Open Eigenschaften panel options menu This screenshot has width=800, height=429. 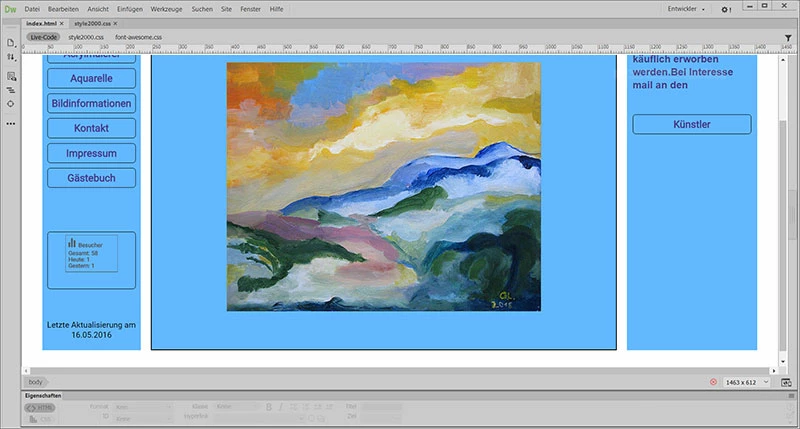[x=791, y=396]
